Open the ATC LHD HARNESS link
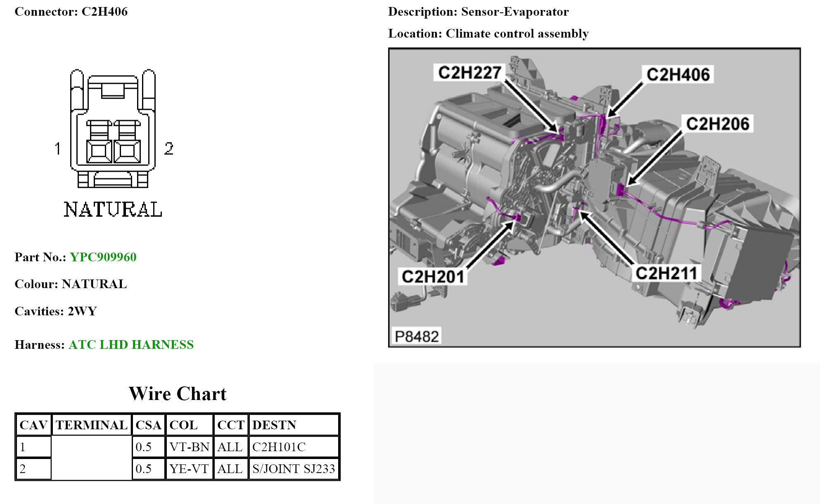This screenshot has width=820, height=504. 131,345
